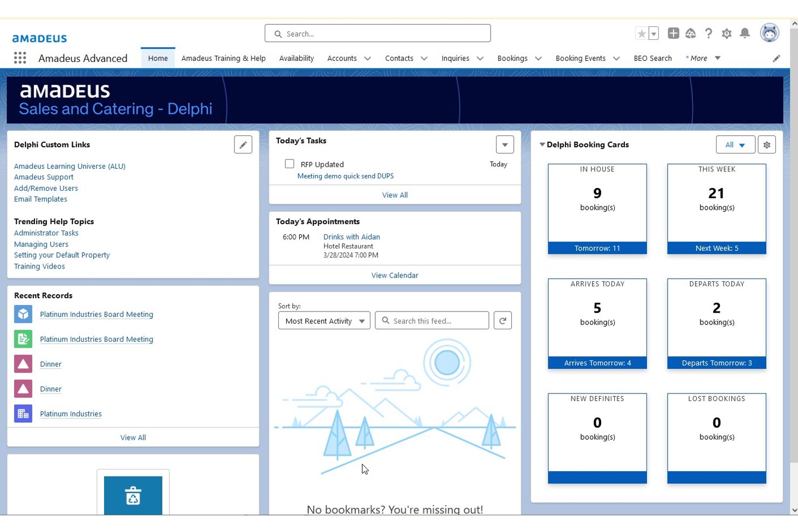Expand the Bookings tab chevron
The height and width of the screenshot is (532, 798).
pos(538,58)
